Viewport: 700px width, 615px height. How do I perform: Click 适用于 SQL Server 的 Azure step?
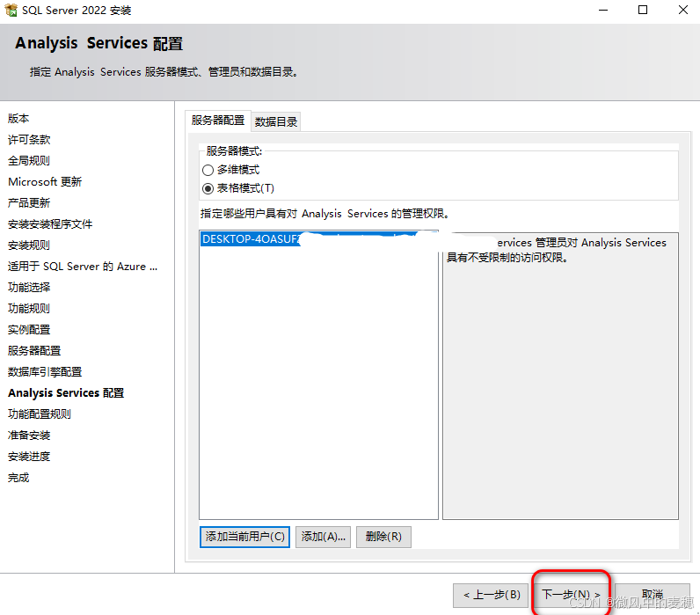[x=83, y=267]
